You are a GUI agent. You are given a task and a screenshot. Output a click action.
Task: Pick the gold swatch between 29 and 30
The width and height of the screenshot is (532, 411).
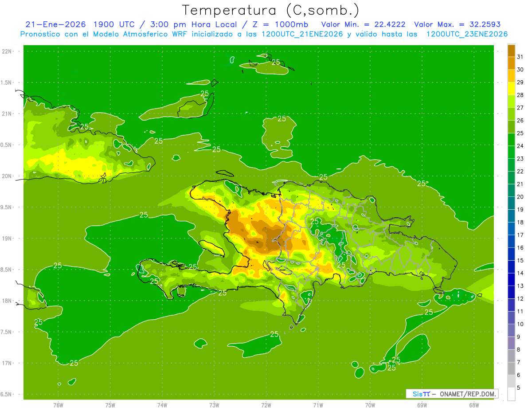[511, 76]
